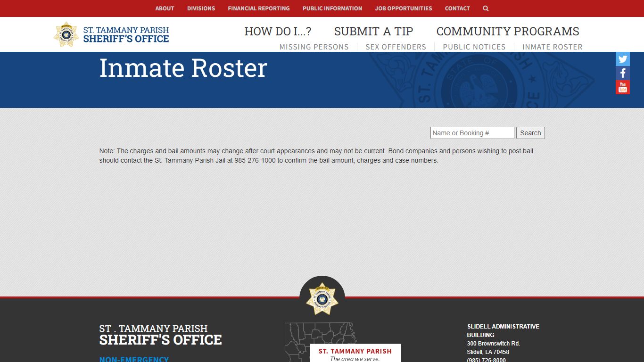Visit the Twitter social icon
The image size is (644, 362).
click(623, 59)
